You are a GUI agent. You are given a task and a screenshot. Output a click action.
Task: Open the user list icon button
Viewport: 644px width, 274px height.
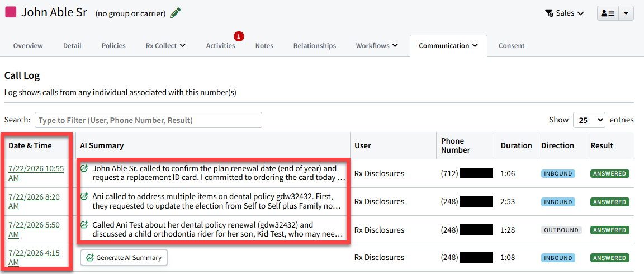click(608, 13)
